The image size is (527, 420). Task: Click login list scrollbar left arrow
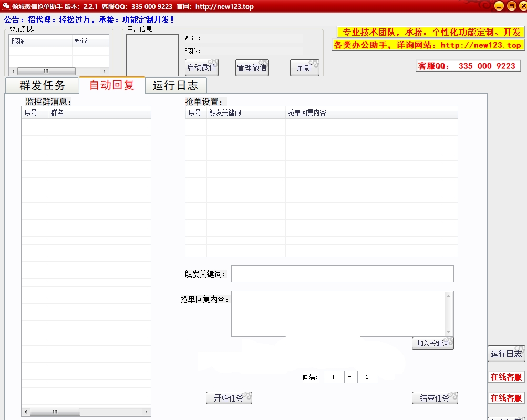[x=13, y=71]
